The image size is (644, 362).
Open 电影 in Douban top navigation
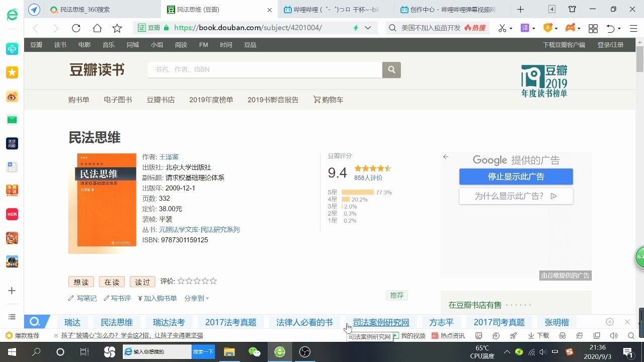click(85, 45)
